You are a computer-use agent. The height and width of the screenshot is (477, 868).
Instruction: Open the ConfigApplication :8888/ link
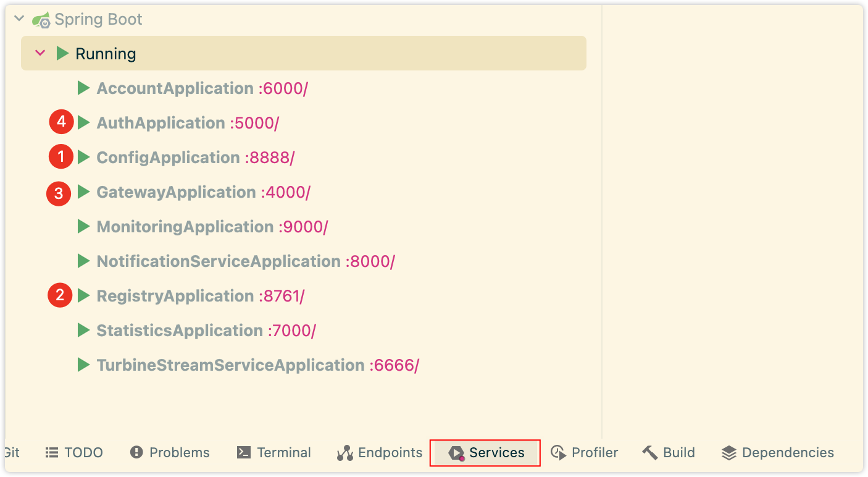pos(270,158)
